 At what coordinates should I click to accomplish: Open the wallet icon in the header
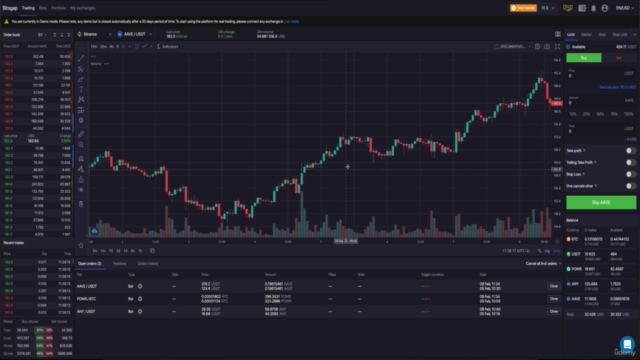pos(582,8)
